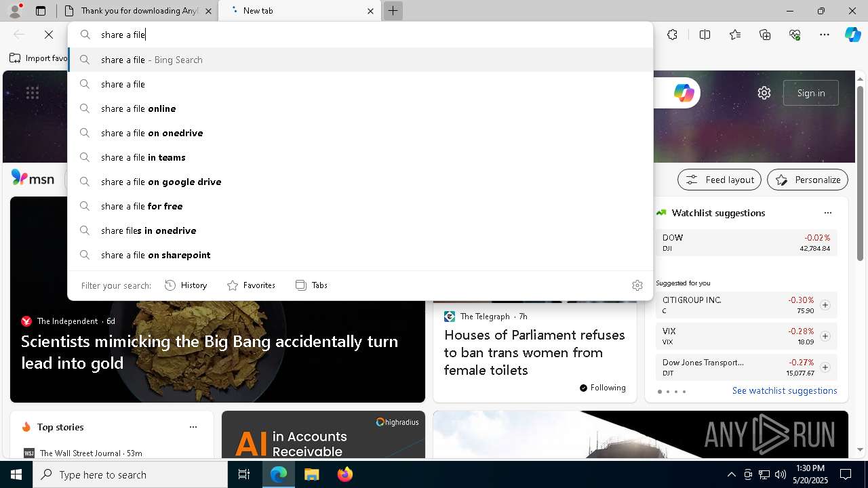The height and width of the screenshot is (488, 868).
Task: Add VIX to watchlist
Action: [825, 336]
